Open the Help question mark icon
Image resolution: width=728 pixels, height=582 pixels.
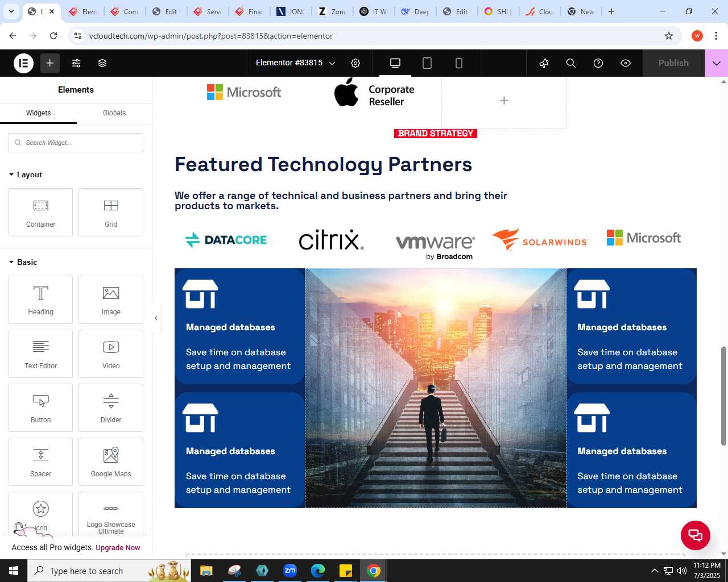(598, 63)
